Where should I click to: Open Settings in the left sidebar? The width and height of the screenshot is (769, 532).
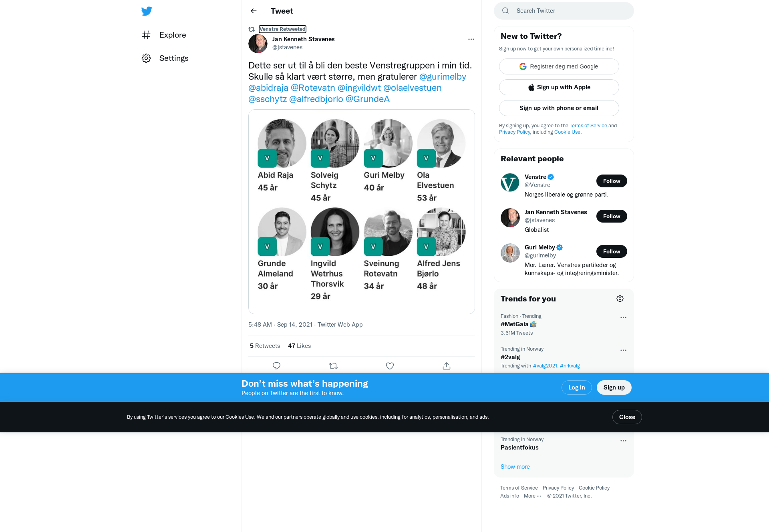[165, 58]
